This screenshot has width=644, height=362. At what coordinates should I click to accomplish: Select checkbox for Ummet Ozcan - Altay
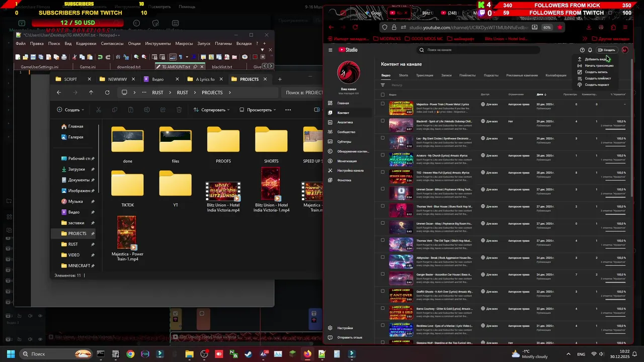coord(382,223)
